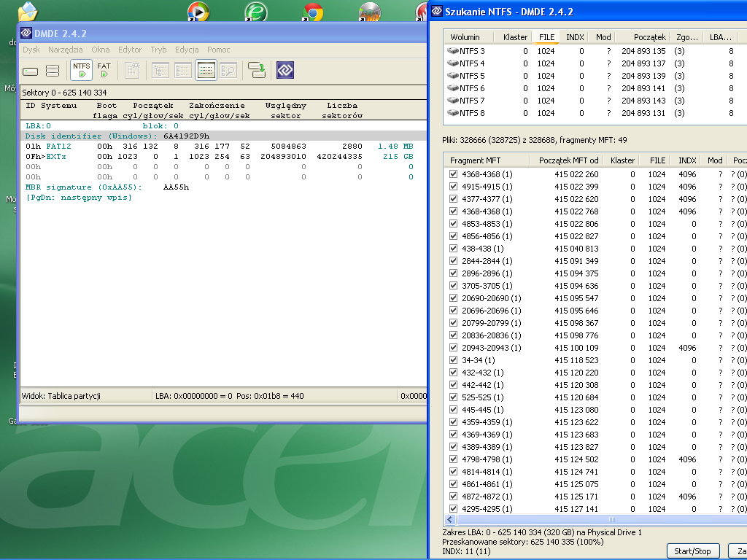Select fragment row 4798-4798 (1)
The width and height of the screenshot is (747, 560).
click(487, 459)
